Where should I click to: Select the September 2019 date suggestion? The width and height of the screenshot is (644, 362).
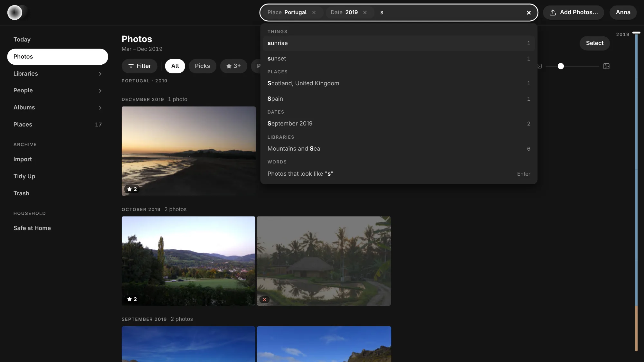click(399, 124)
